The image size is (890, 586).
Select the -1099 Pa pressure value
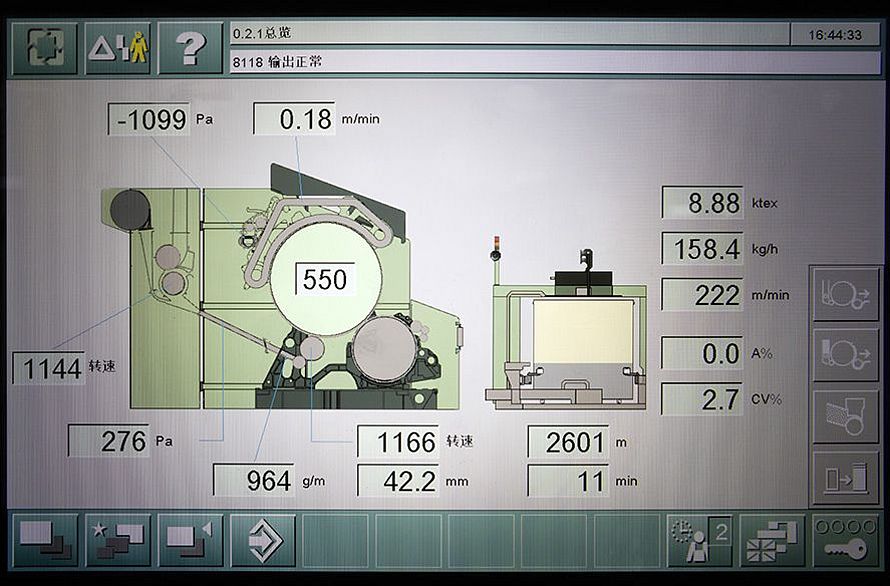pos(149,119)
